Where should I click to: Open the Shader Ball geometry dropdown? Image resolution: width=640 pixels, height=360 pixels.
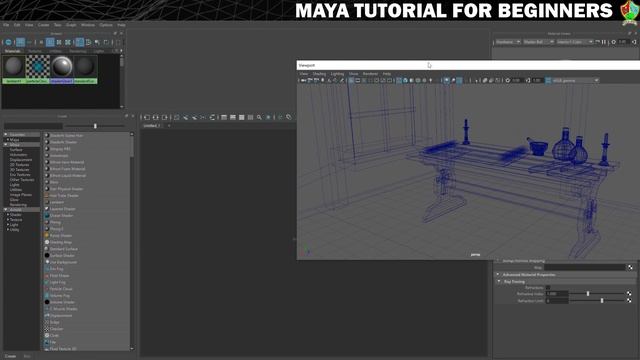pos(538,42)
